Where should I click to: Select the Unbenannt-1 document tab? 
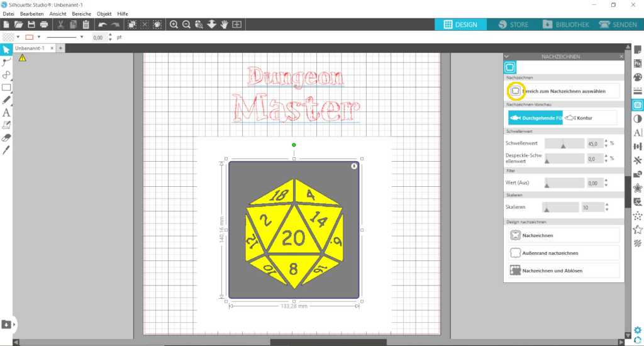point(30,48)
